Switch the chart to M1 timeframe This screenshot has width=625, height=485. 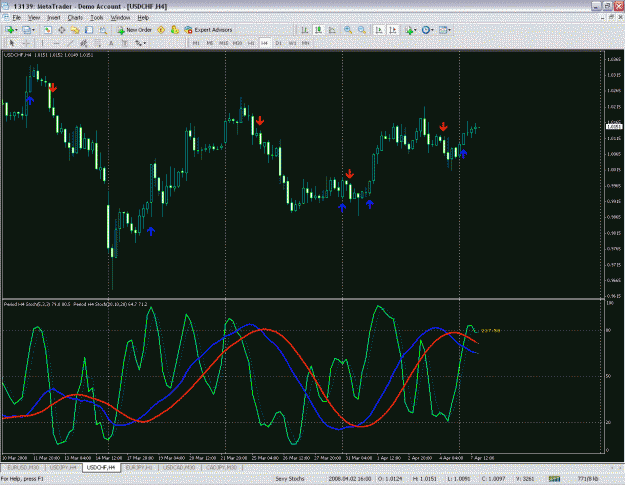tap(196, 43)
